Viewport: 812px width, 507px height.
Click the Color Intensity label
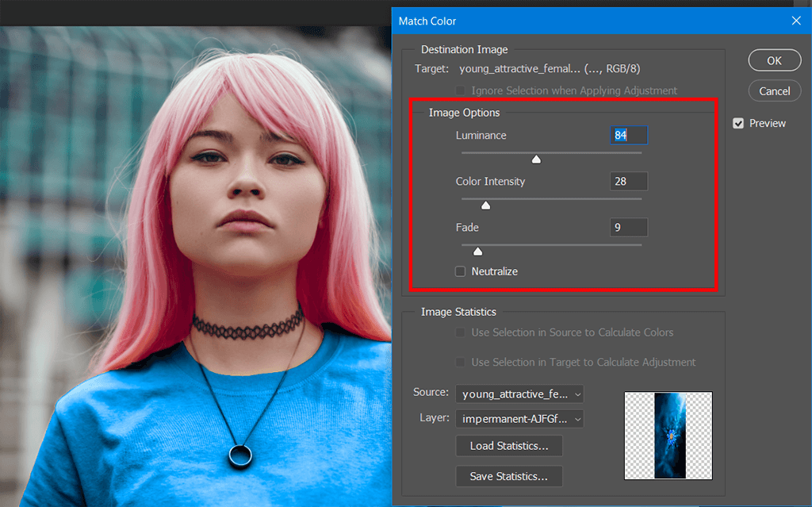[x=490, y=182]
